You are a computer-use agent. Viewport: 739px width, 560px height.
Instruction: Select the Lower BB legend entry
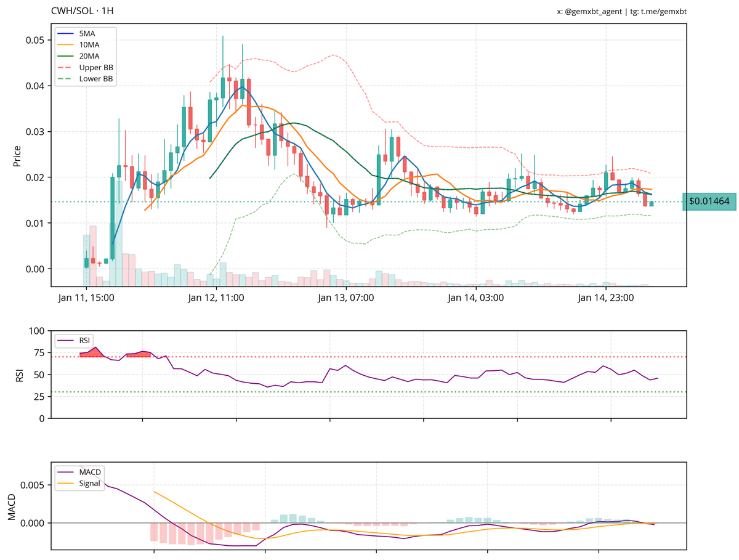click(x=86, y=79)
